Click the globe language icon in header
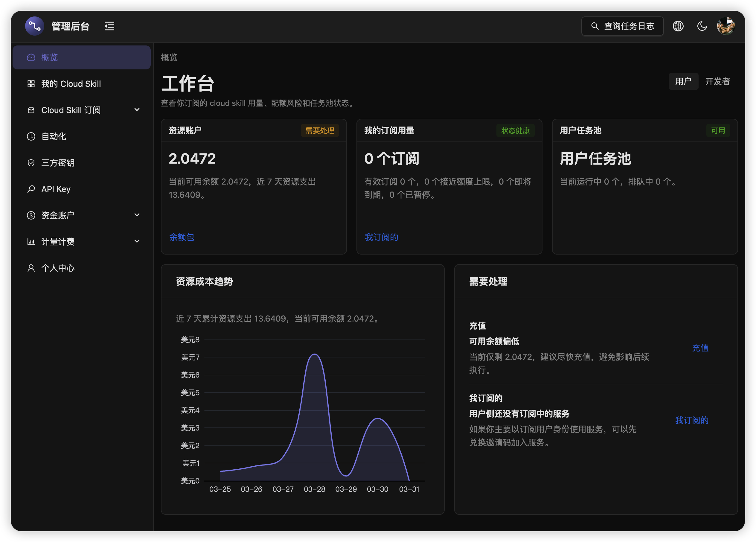This screenshot has height=542, width=756. 678,26
